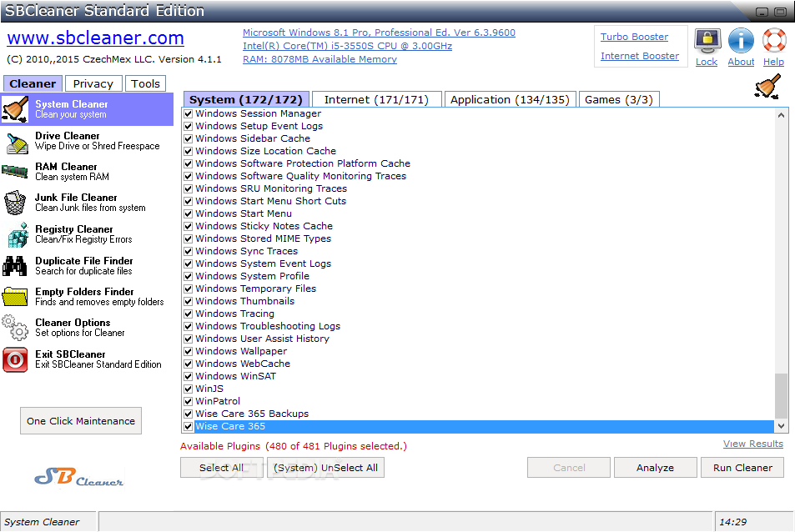Click the Analyze button

[x=655, y=468]
